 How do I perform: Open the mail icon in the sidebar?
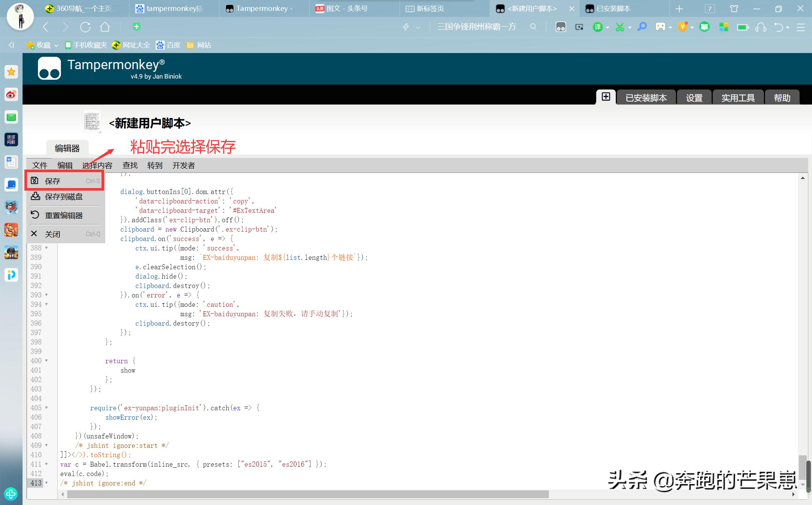(x=11, y=117)
